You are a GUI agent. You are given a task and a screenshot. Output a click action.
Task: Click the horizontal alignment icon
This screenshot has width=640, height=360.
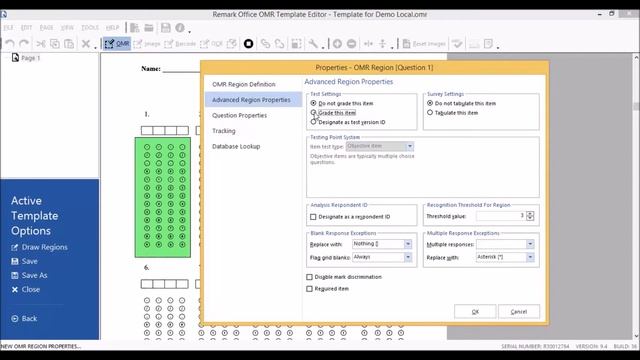point(368,44)
